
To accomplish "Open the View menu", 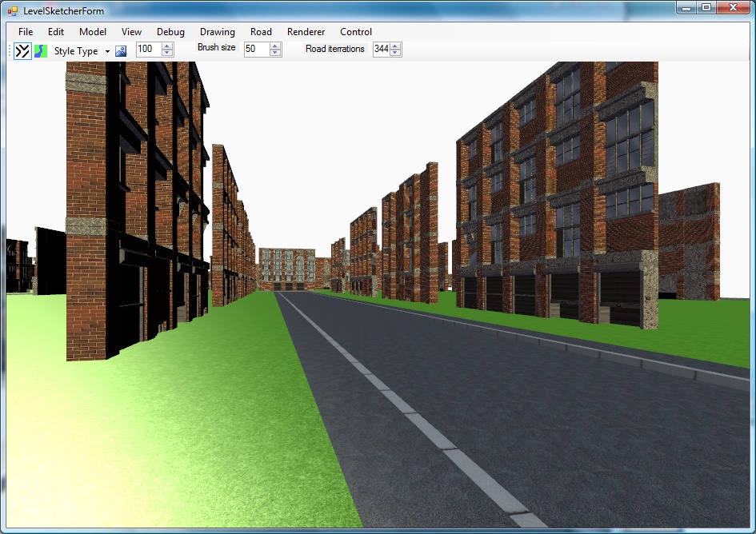I will click(x=131, y=32).
